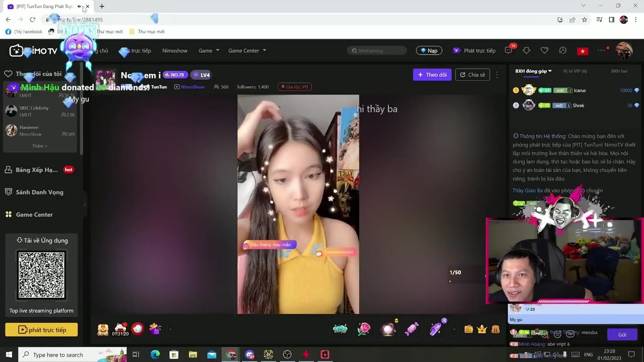This screenshot has height=362, width=644.
Task: Click the livestream video player
Action: pyautogui.click(x=298, y=204)
